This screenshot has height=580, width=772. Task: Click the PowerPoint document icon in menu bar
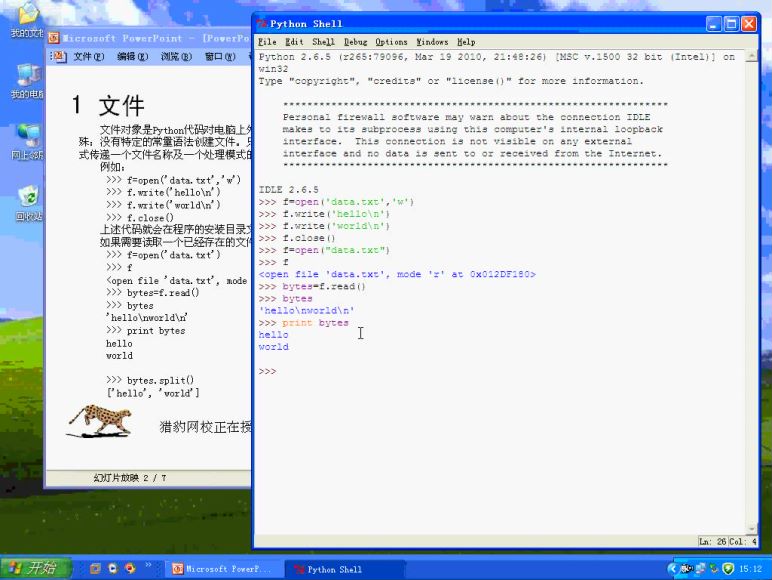click(59, 57)
